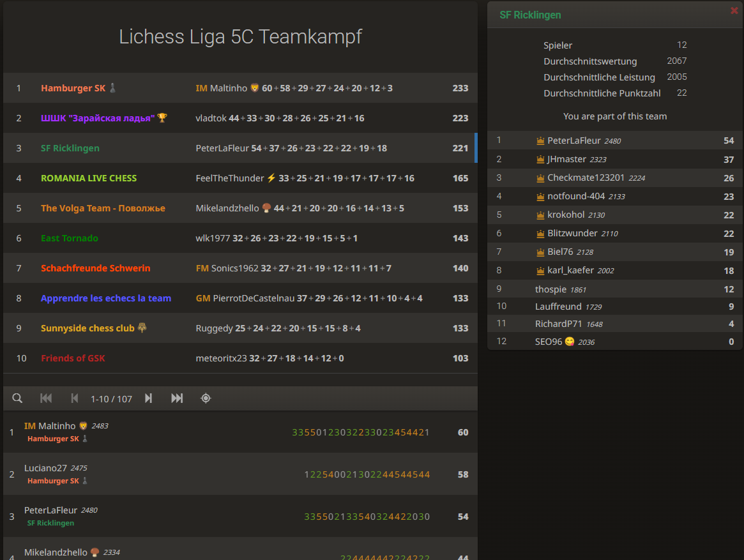The width and height of the screenshot is (744, 560).
Task: Open the search magnifier in the pagination bar
Action: click(17, 398)
